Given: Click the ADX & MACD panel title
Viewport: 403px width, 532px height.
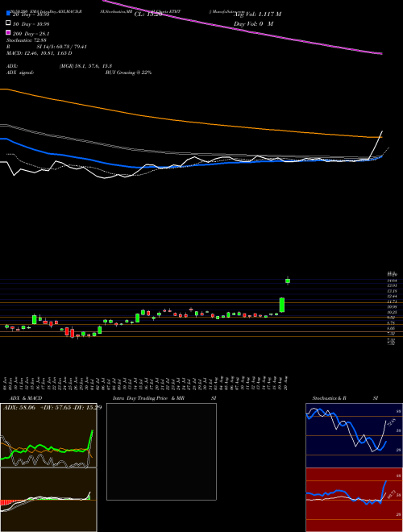Looking at the screenshot, I should [23, 398].
